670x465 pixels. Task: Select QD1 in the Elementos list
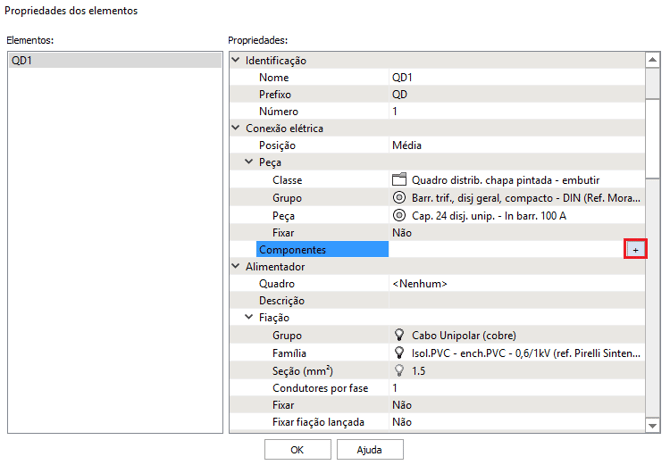112,60
